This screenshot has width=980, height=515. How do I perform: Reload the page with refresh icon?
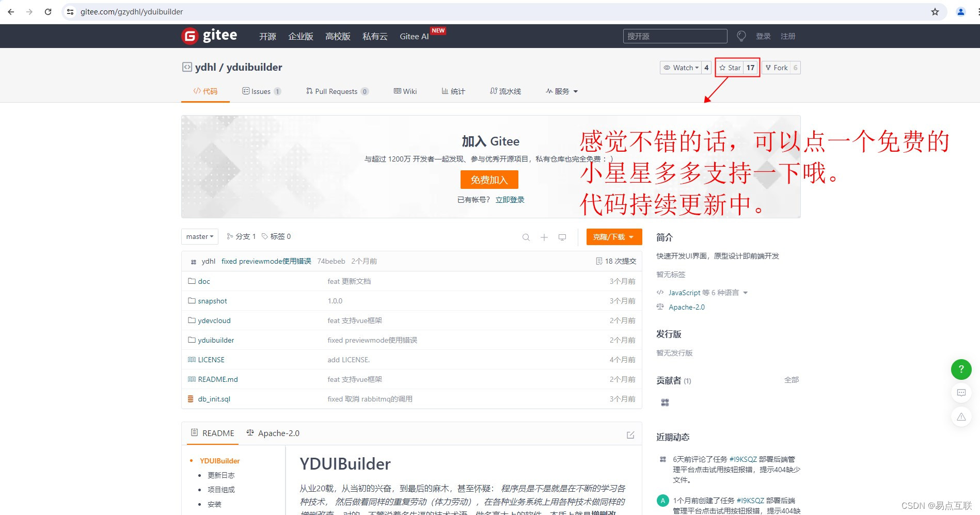coord(48,11)
